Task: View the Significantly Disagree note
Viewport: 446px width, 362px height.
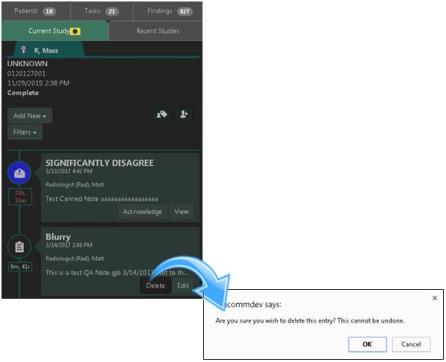Action: (x=181, y=212)
